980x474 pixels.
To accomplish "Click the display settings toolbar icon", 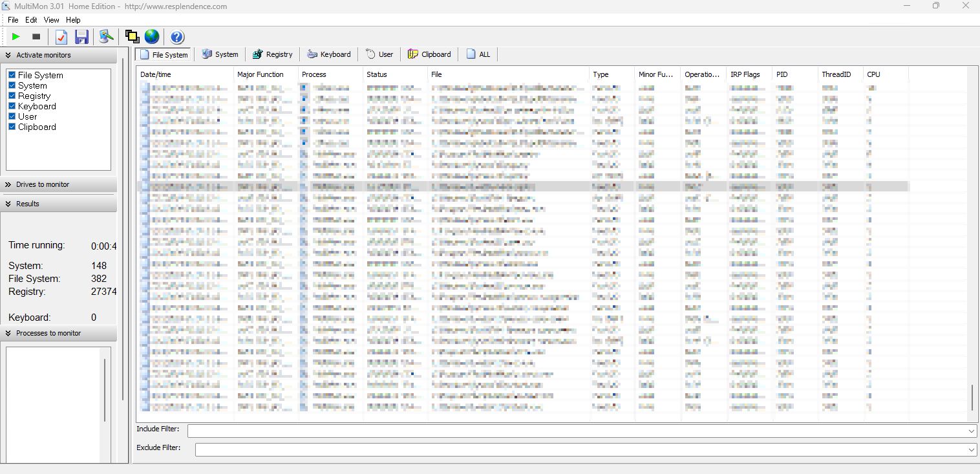I will coord(105,36).
